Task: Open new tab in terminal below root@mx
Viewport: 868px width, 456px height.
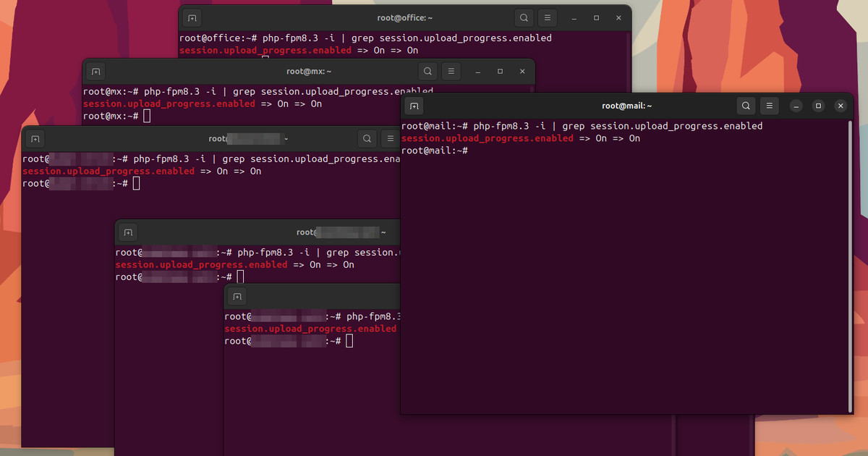Action: pos(35,138)
